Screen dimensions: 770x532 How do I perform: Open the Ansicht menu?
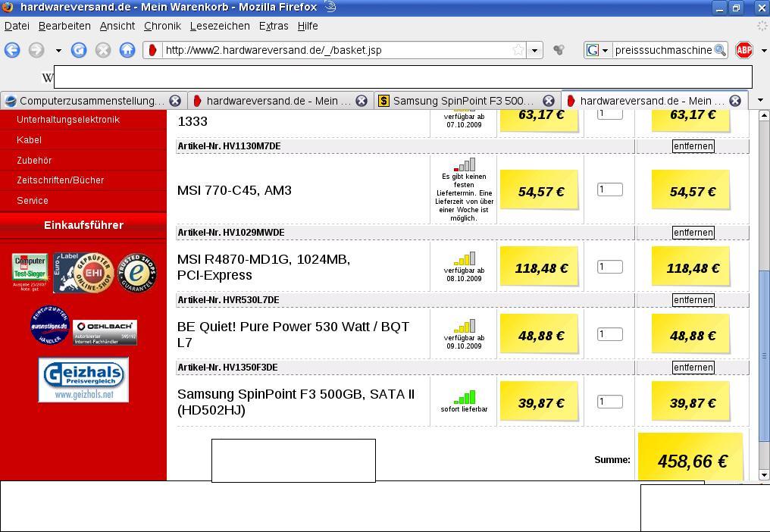click(x=117, y=26)
